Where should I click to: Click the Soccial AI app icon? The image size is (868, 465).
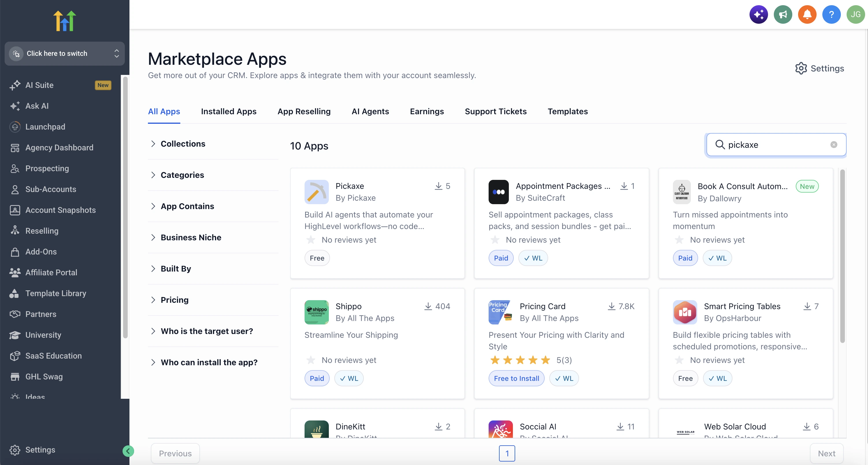[500, 429]
